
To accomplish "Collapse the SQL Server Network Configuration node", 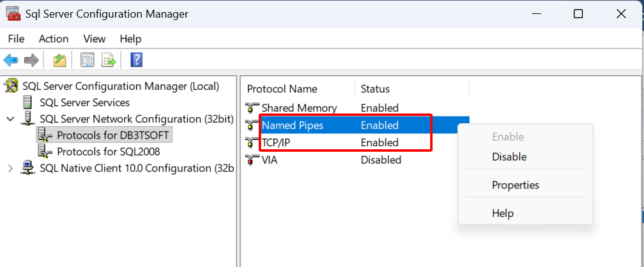I will pos(10,119).
